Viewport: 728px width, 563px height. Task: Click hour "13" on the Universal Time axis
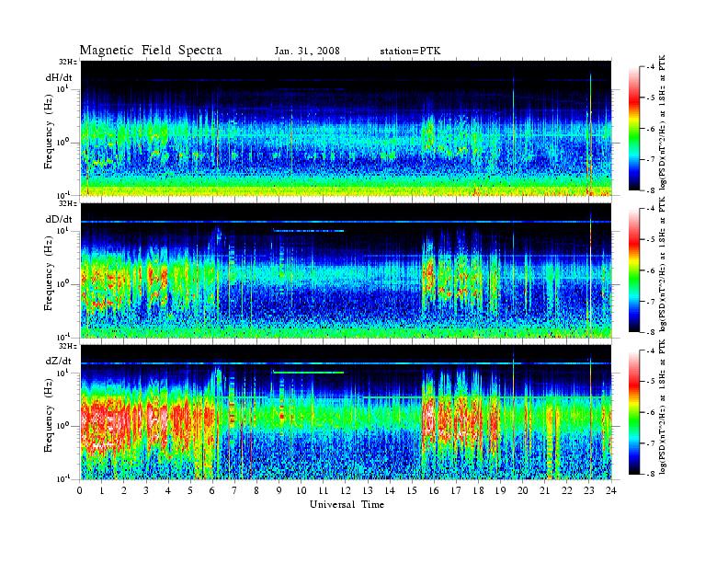(x=368, y=490)
